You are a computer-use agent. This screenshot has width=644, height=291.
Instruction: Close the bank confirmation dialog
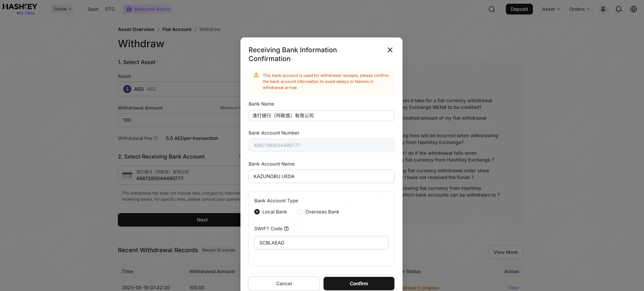(390, 50)
